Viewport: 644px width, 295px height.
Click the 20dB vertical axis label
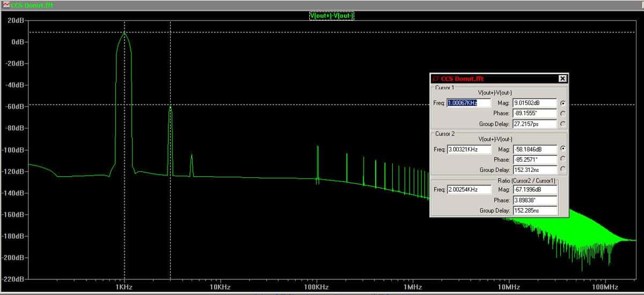click(x=16, y=20)
